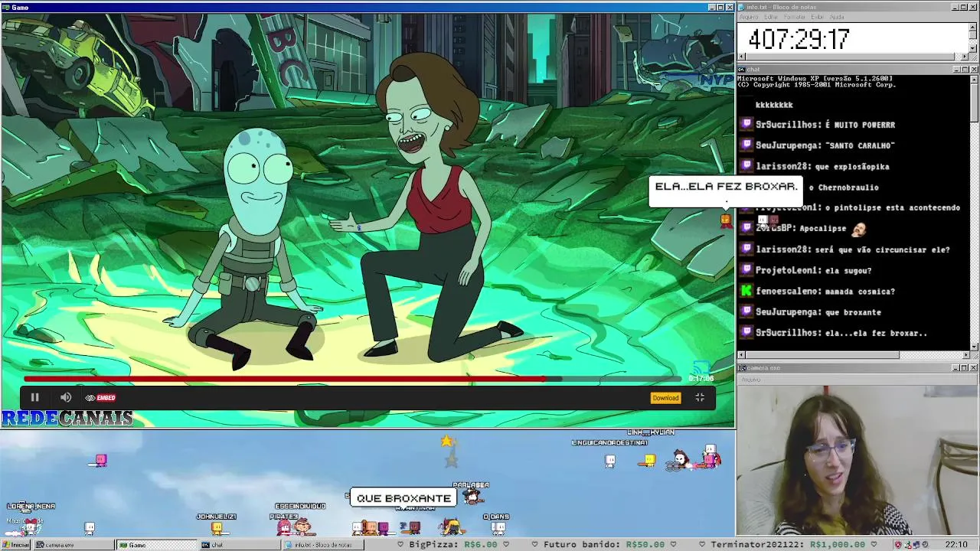Click badge beside larisson28 explosãopika message
The image size is (980, 551).
pos(746,166)
